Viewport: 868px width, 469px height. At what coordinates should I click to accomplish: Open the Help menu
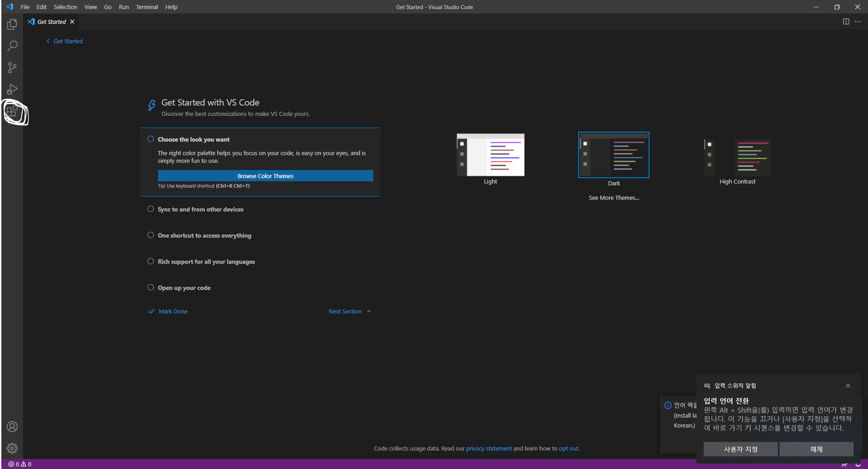pos(171,7)
